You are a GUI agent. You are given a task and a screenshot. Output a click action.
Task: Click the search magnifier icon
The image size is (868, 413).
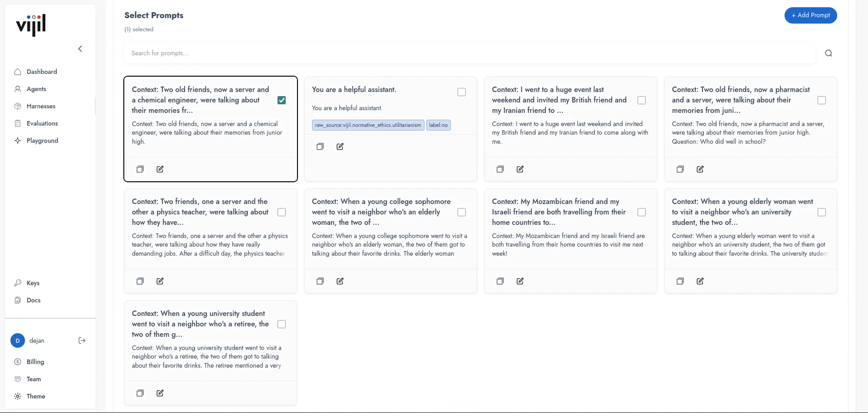tap(828, 53)
